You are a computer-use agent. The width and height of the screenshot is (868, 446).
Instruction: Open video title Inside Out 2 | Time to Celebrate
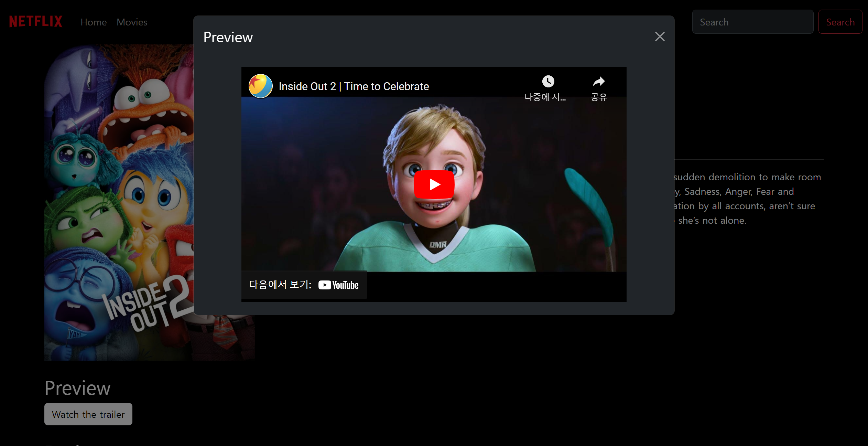pos(354,86)
